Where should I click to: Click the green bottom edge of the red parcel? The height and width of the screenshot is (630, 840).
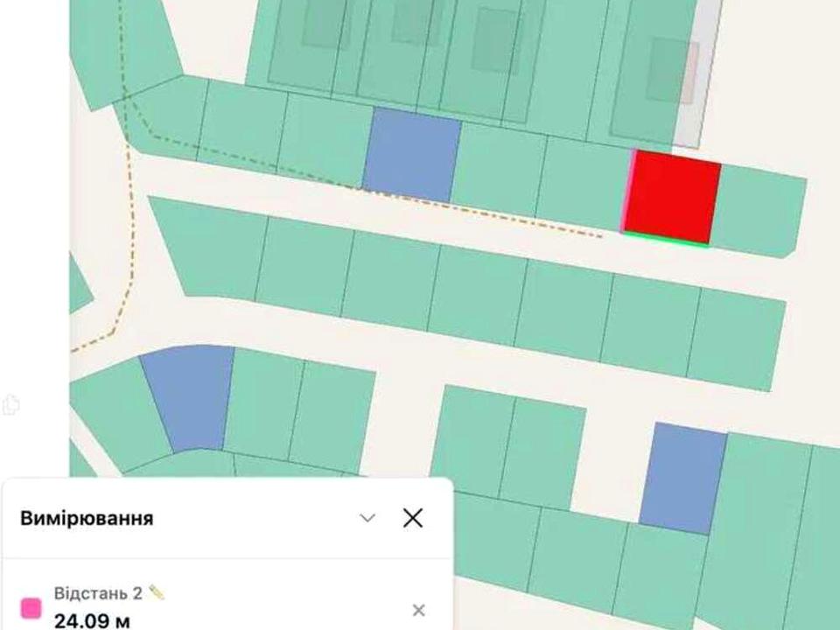click(x=665, y=240)
